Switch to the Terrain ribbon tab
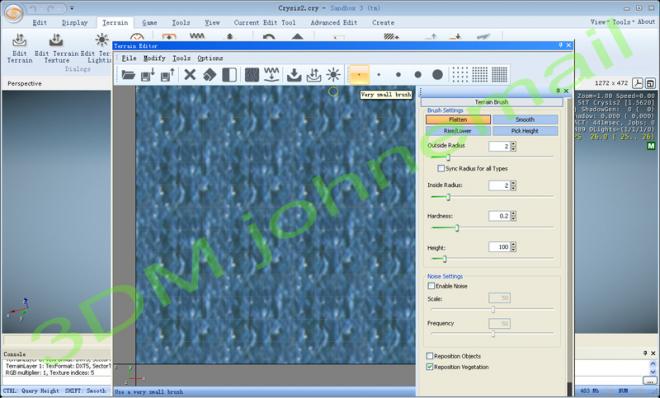 click(115, 23)
